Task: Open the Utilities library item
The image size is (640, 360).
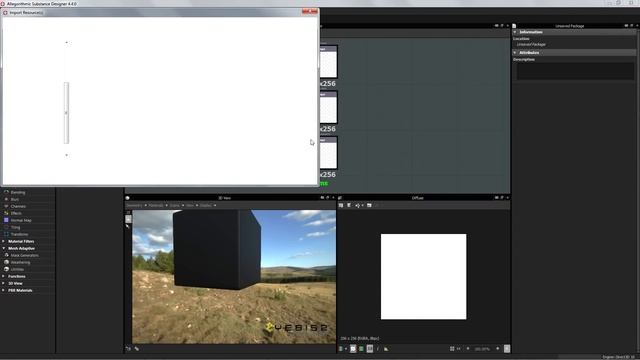Action: tap(17, 269)
